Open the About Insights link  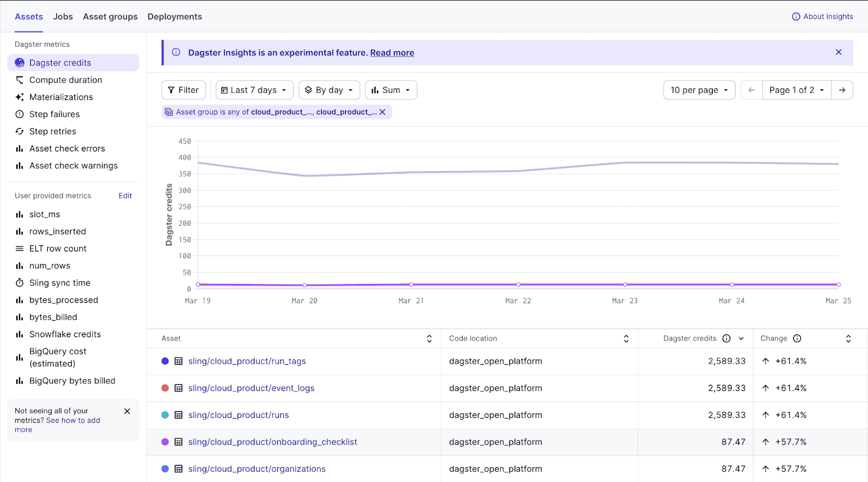(x=822, y=16)
